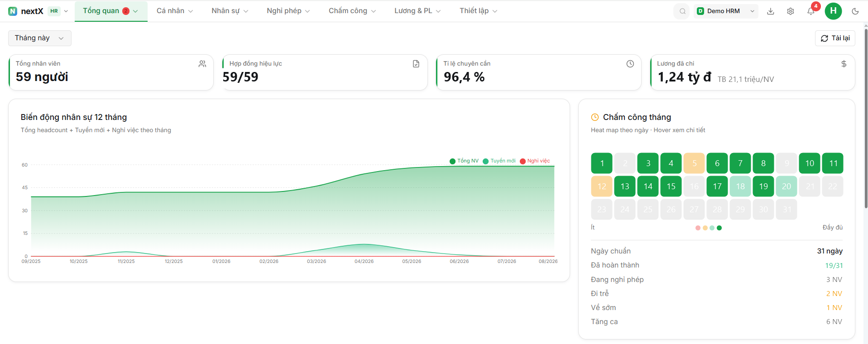The image size is (868, 344).
Task: Open the Cá nhân menu
Action: coord(175,11)
